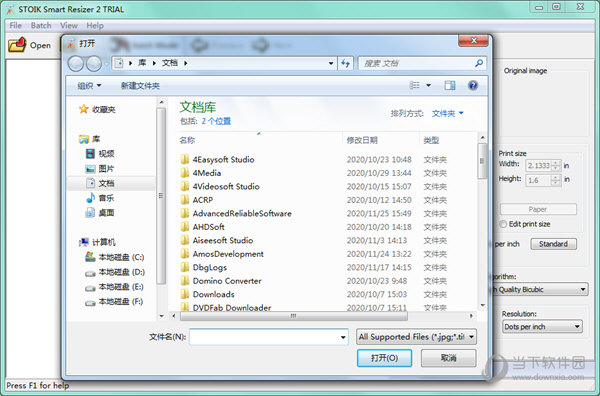Click the Cancel (取消) button
600x396 pixels.
[448, 358]
